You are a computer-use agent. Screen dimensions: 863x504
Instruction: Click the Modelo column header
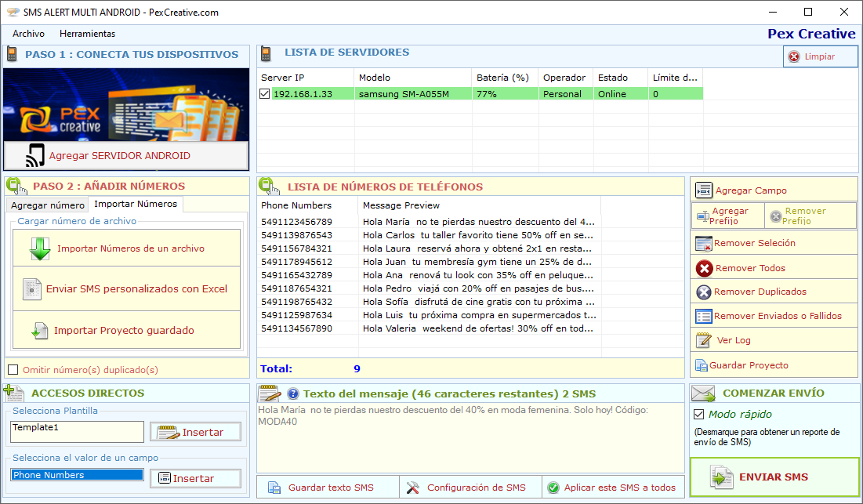[413, 78]
